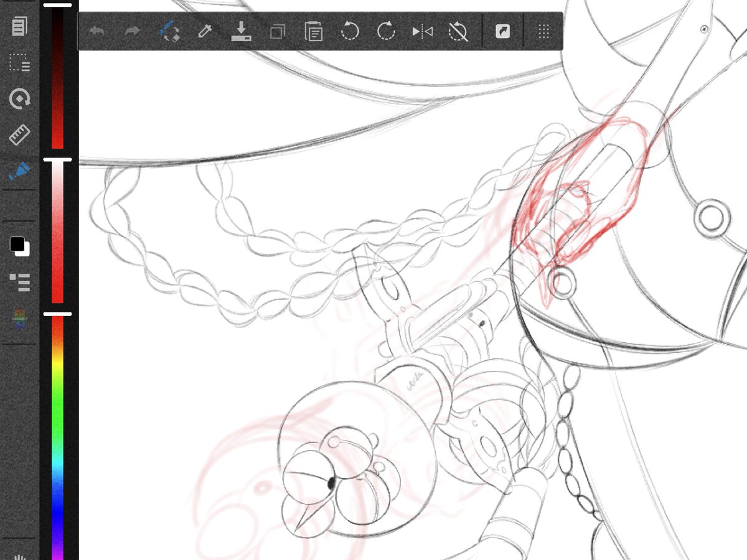747x560 pixels.
Task: Click the undo arrow
Action: coord(96,31)
